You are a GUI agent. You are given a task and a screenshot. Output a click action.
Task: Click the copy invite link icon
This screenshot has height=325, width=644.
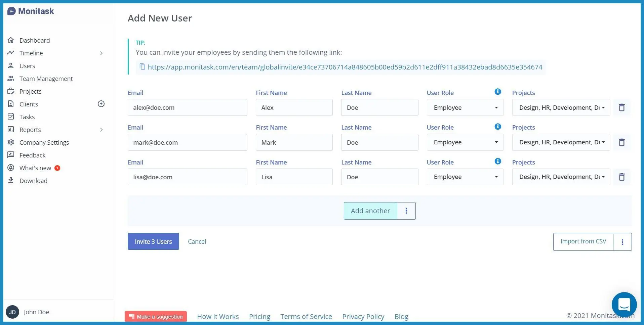point(142,67)
